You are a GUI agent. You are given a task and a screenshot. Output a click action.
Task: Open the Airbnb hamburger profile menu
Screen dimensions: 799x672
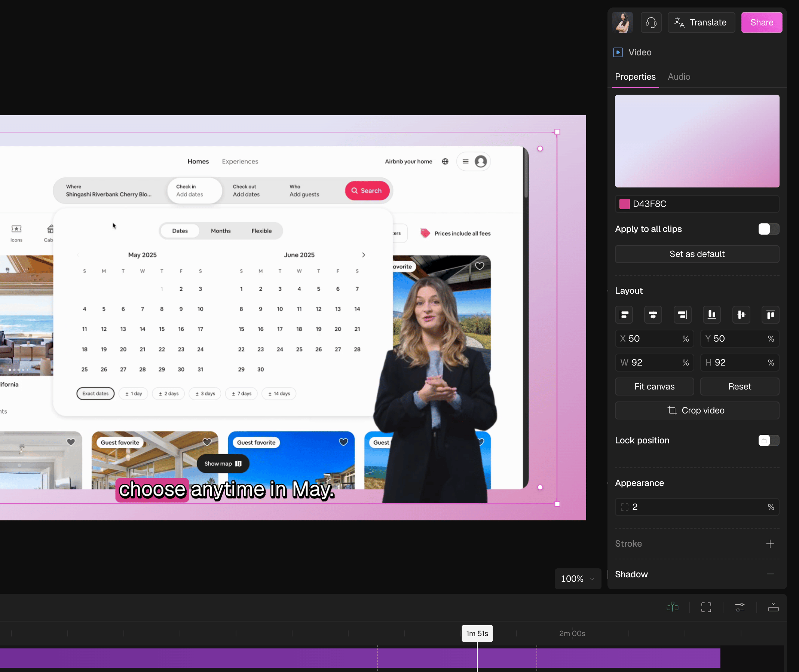click(474, 162)
